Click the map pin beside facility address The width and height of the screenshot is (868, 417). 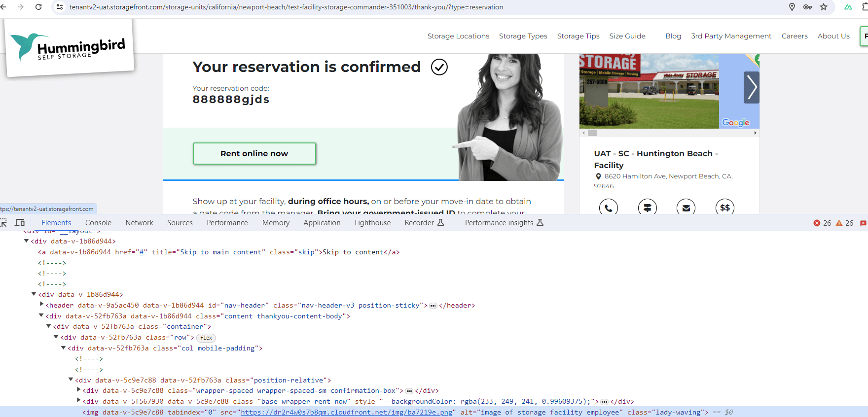point(598,176)
